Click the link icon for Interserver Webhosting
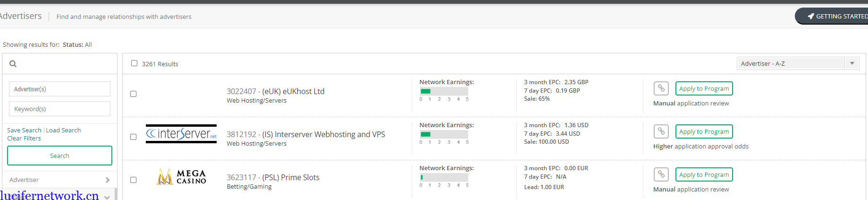868x200 pixels. pos(661,131)
